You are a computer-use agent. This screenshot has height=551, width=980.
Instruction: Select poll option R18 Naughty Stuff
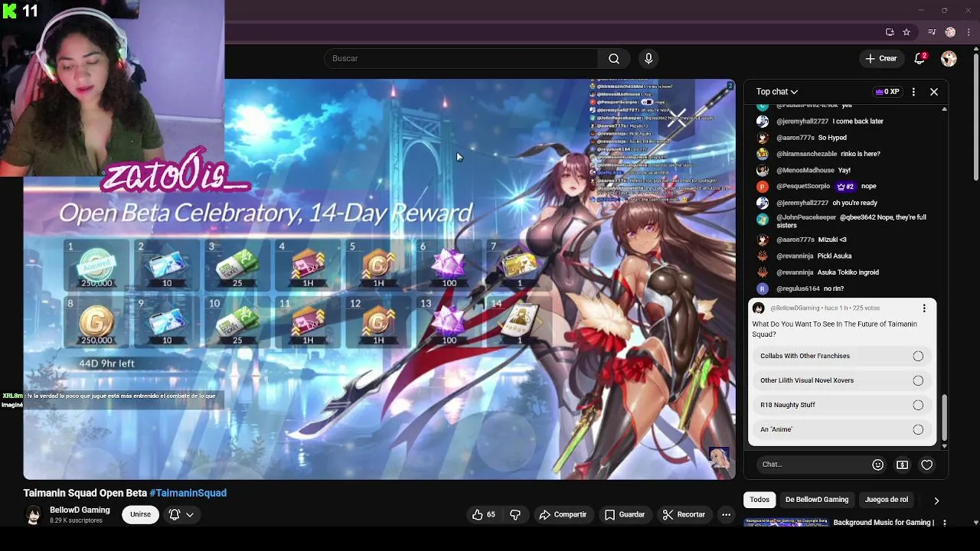point(842,405)
